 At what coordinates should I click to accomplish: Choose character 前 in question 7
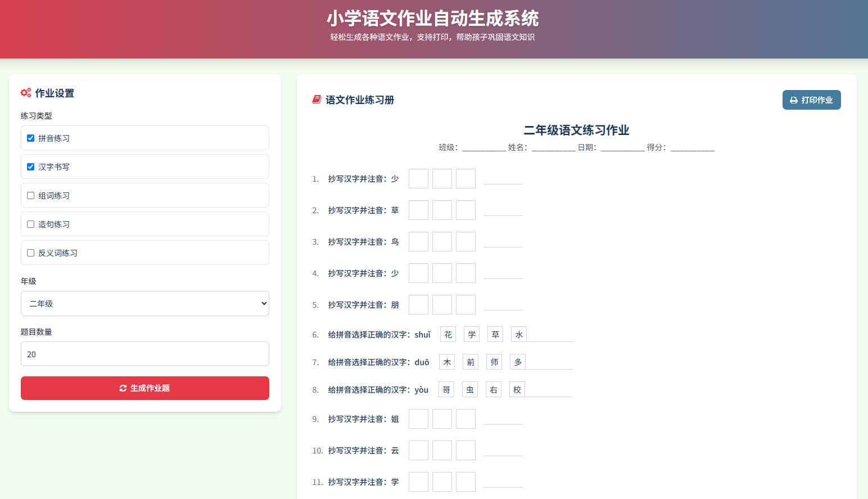470,362
